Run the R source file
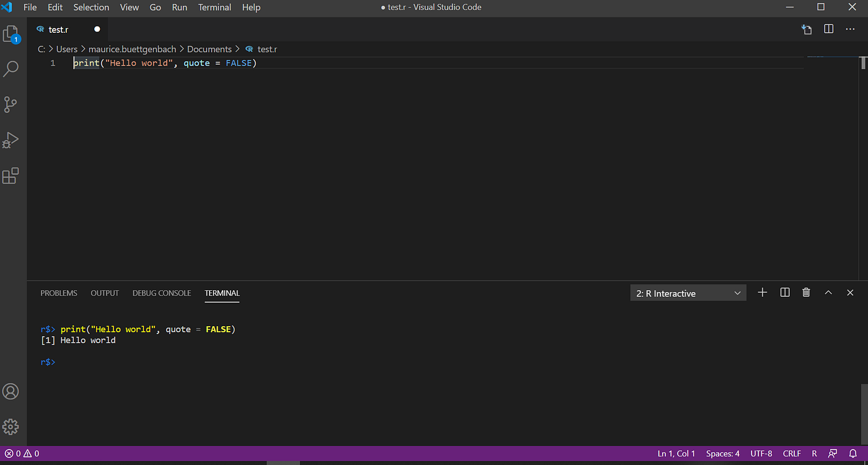Screen dimensions: 868x465 tap(806, 29)
